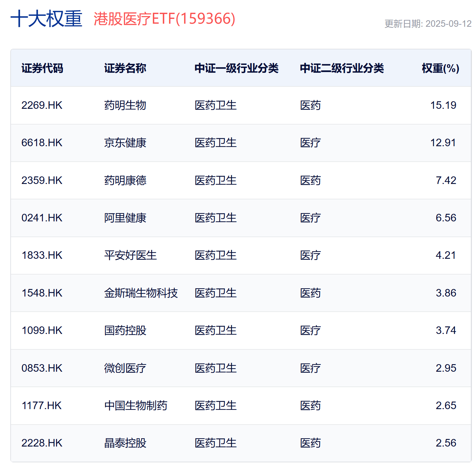Click '医药卫生' in the 药明生物 row
The image size is (476, 463).
click(216, 105)
